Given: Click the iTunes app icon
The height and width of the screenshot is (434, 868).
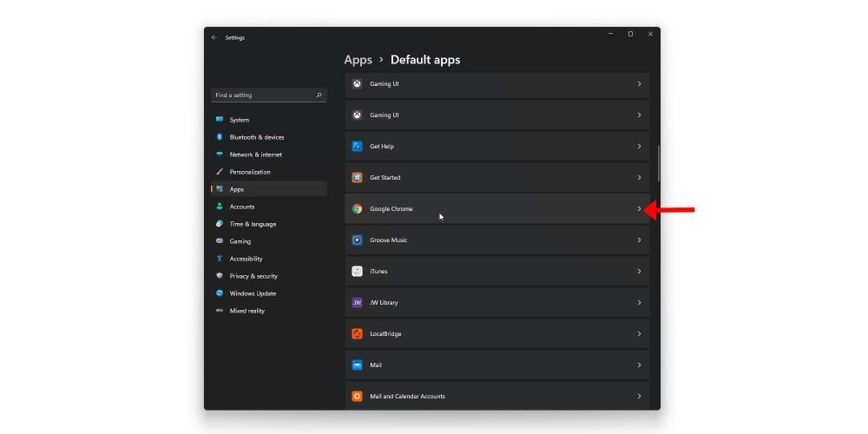Looking at the screenshot, I should point(357,272).
